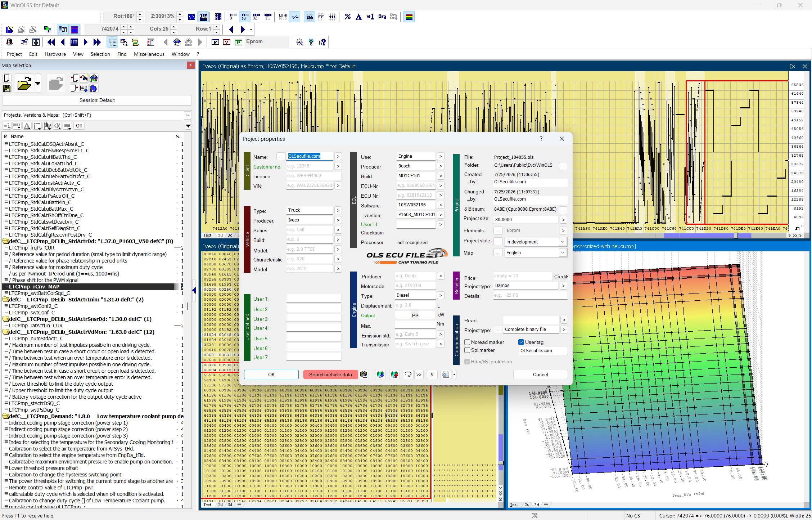Create new project with blank page icon
The image size is (812, 520).
pos(7,78)
